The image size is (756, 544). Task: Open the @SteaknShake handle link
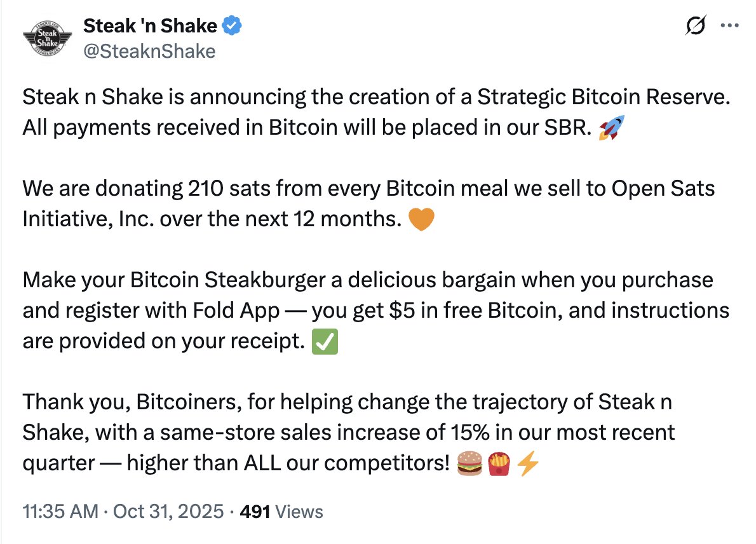coord(149,51)
